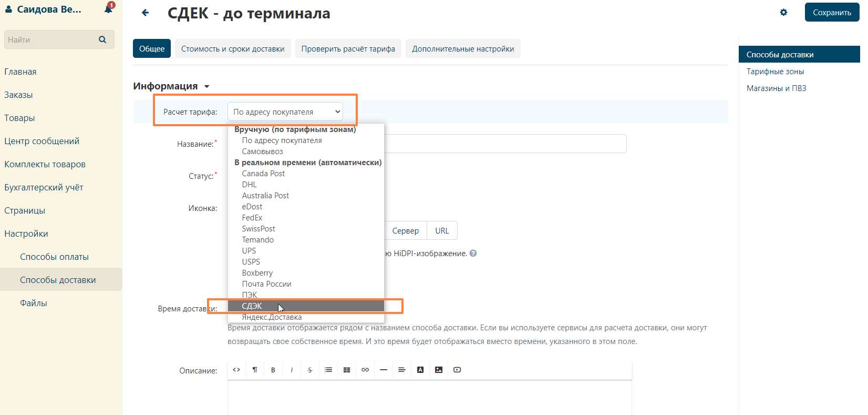
Task: Open Проверить расчёт тарифа tab
Action: [348, 48]
